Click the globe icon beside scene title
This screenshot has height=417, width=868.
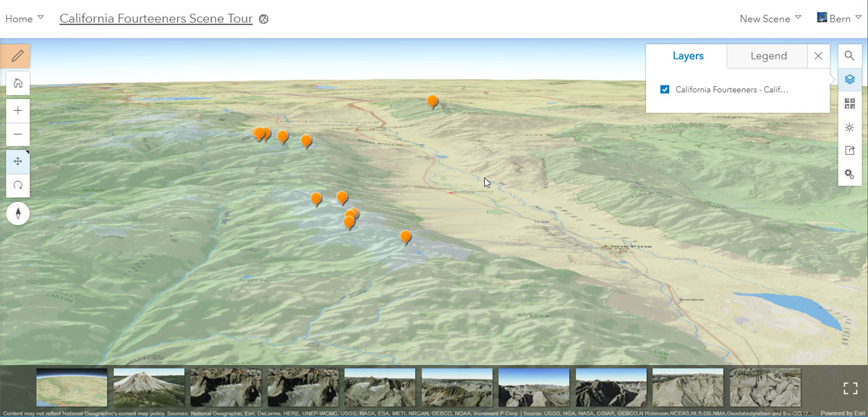[x=264, y=20]
